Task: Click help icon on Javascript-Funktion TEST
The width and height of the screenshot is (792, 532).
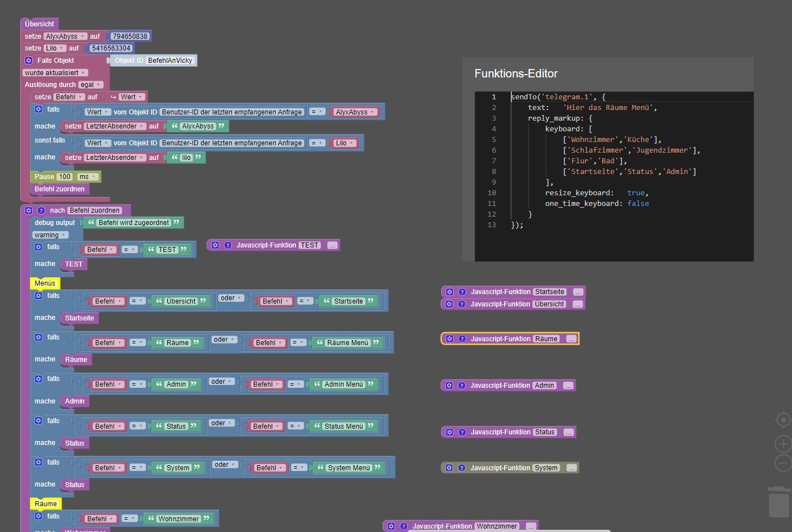Action: [x=228, y=245]
